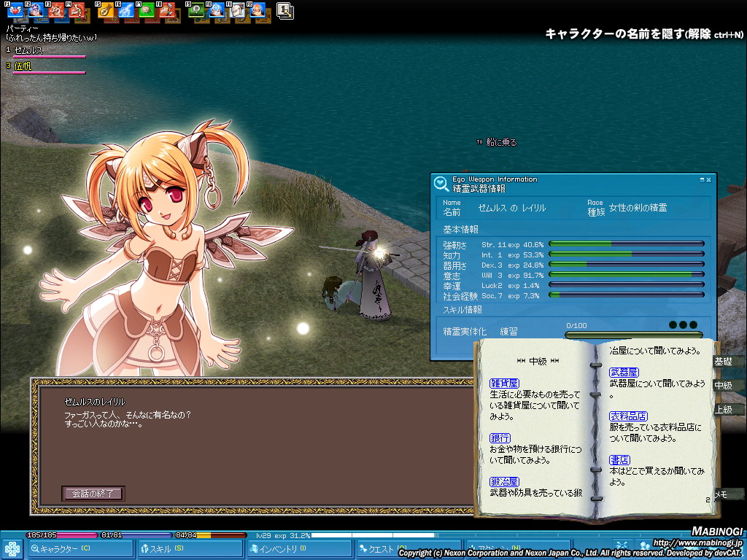Click the 器用さ Dex exp bar
747x560 pixels.
pos(627,264)
